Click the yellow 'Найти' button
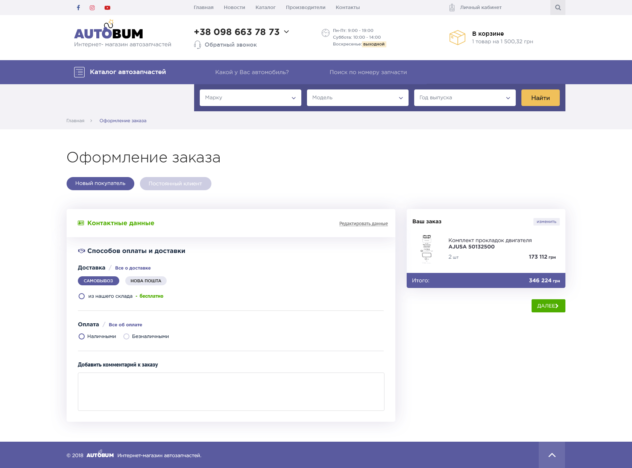This screenshot has height=468, width=632. point(541,98)
